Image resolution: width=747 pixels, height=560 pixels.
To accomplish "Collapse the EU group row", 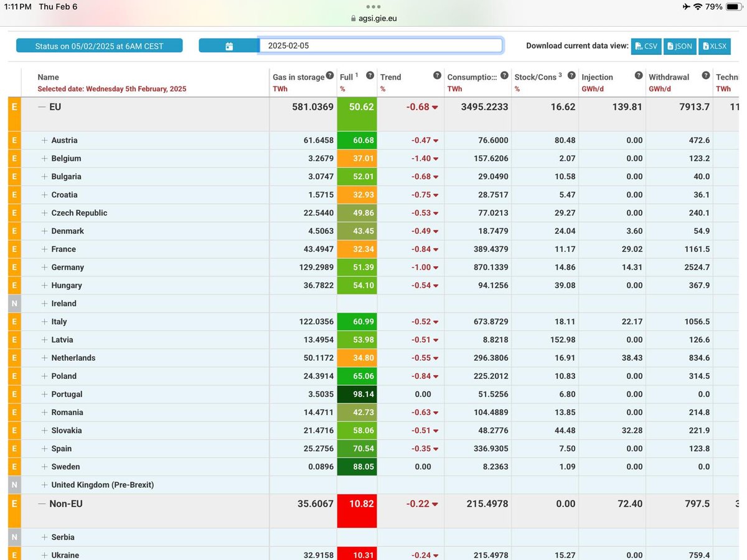I will tap(42, 107).
